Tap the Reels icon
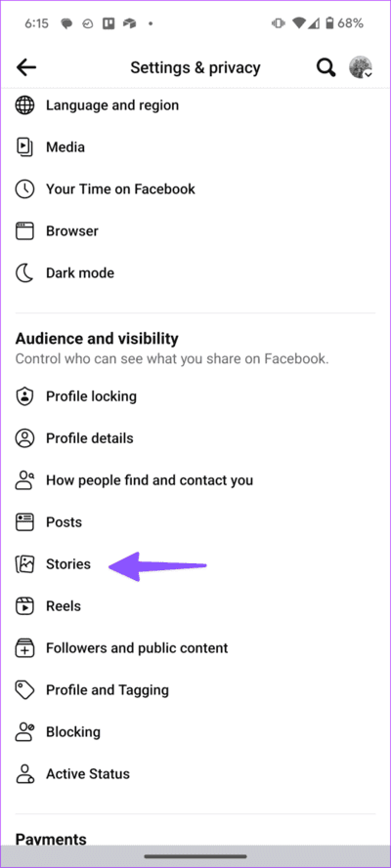This screenshot has width=391, height=868. point(24,606)
